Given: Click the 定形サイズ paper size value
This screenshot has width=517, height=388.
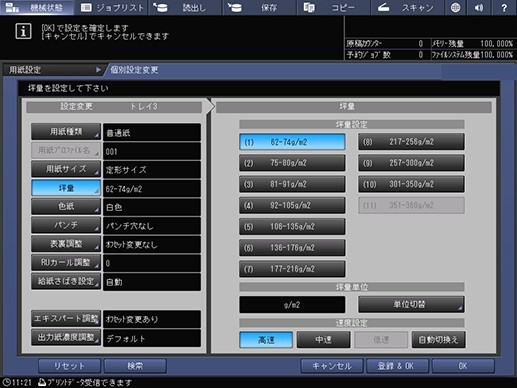Looking at the screenshot, I should tap(152, 170).
